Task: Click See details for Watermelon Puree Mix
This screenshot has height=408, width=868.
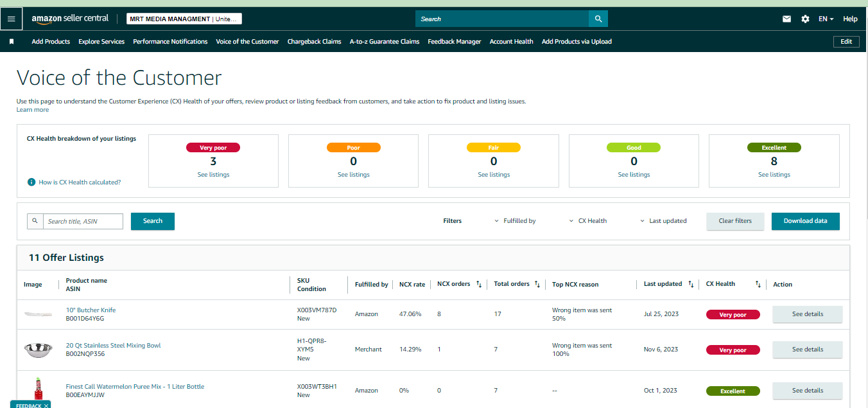Action: pos(807,391)
